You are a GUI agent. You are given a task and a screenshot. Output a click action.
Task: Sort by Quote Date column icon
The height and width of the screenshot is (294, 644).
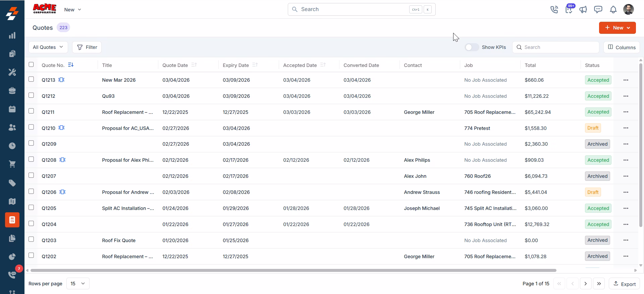[x=194, y=65]
